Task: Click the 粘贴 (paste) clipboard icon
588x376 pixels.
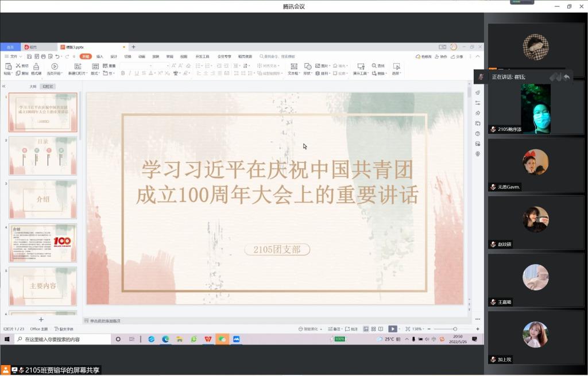Action: (8, 67)
